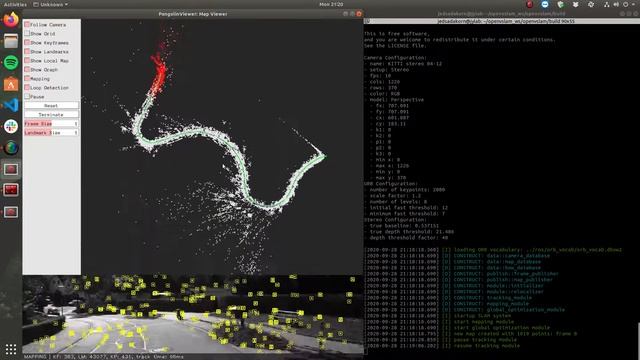Toggle Loop Detection checkbox
The width and height of the screenshot is (640, 360).
click(27, 87)
